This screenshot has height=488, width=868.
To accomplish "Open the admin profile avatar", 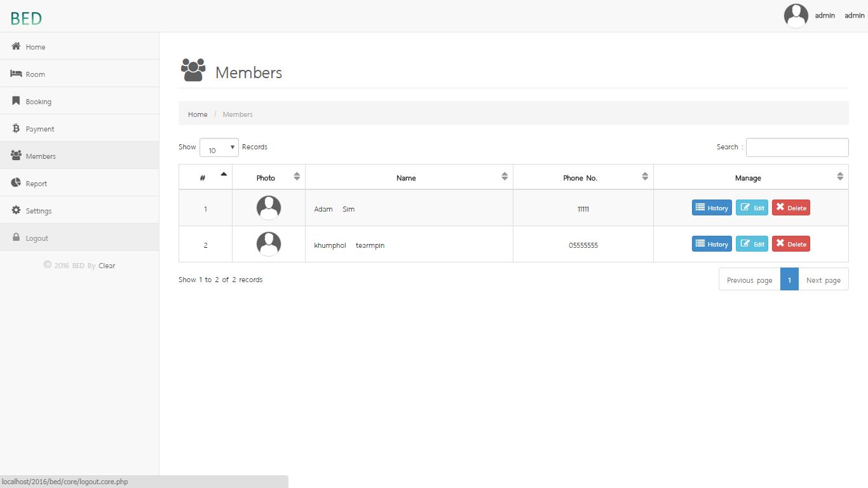I will click(x=796, y=15).
